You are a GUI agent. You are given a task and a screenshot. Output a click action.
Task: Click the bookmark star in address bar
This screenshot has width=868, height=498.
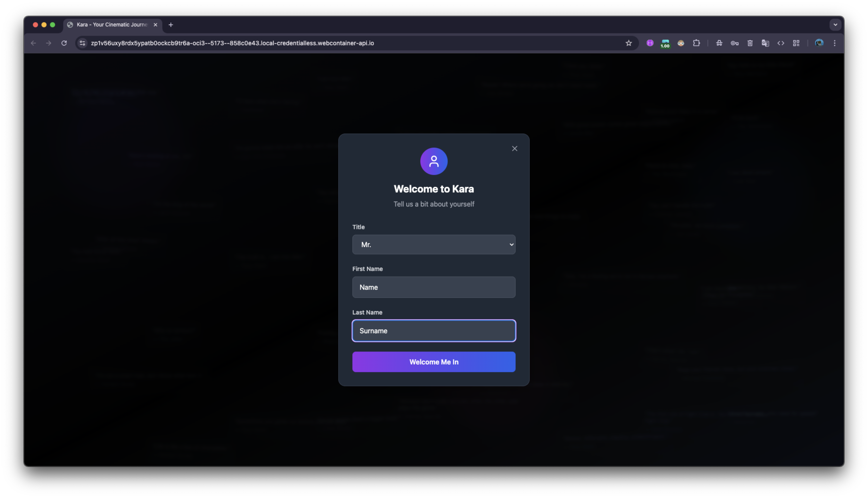pyautogui.click(x=628, y=43)
